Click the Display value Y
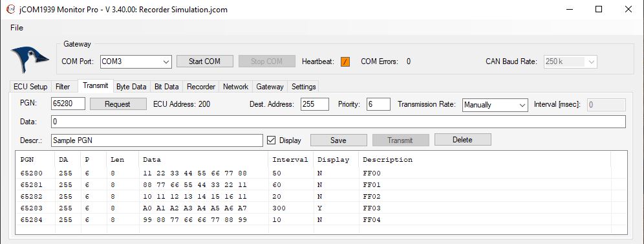Viewport: 644px width, 244px height. coord(319,208)
